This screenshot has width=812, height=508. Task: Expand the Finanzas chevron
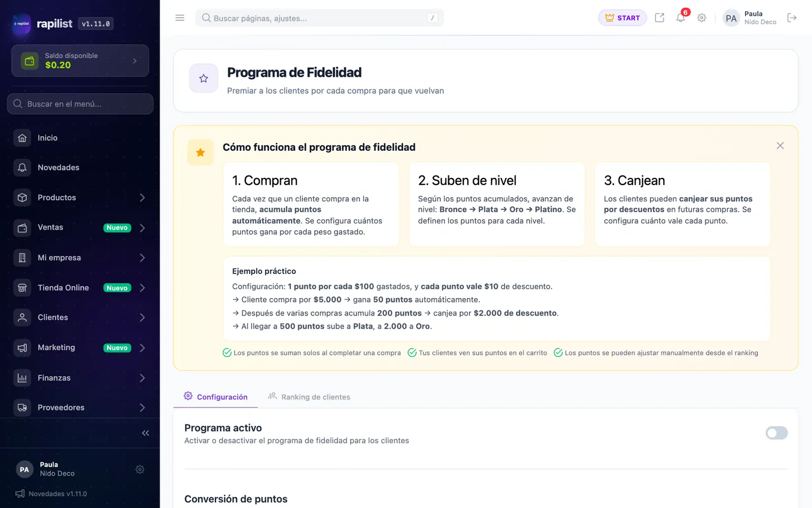coord(142,378)
